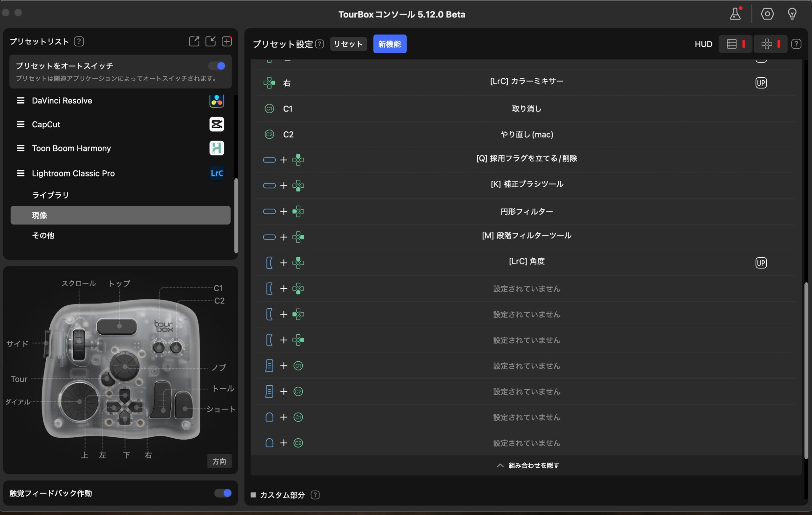Select the ライブラリ sub-preset

pos(50,195)
